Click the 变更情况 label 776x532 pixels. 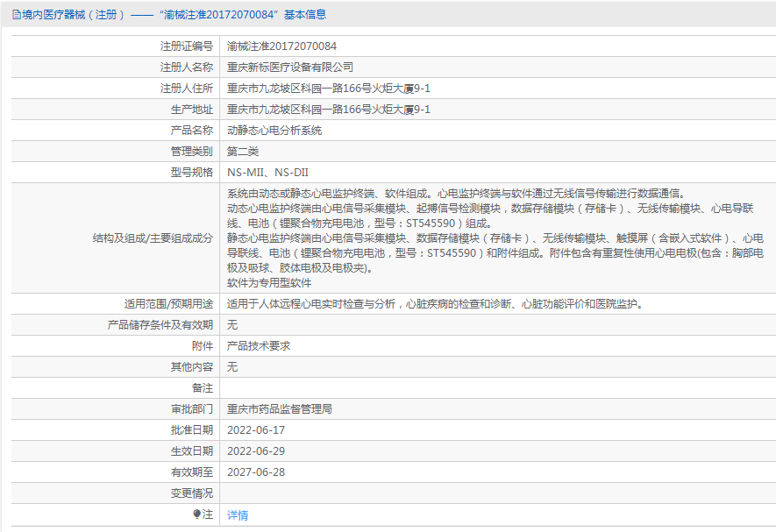pyautogui.click(x=192, y=493)
